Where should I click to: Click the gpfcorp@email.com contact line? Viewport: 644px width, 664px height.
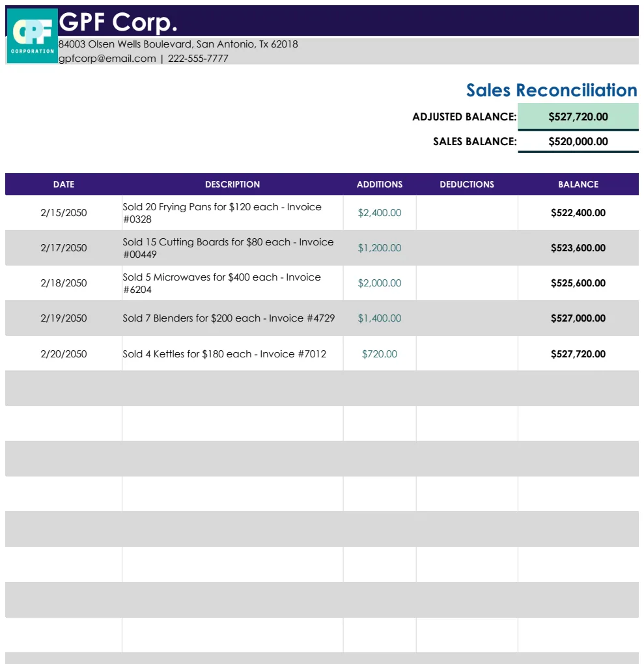tap(143, 59)
